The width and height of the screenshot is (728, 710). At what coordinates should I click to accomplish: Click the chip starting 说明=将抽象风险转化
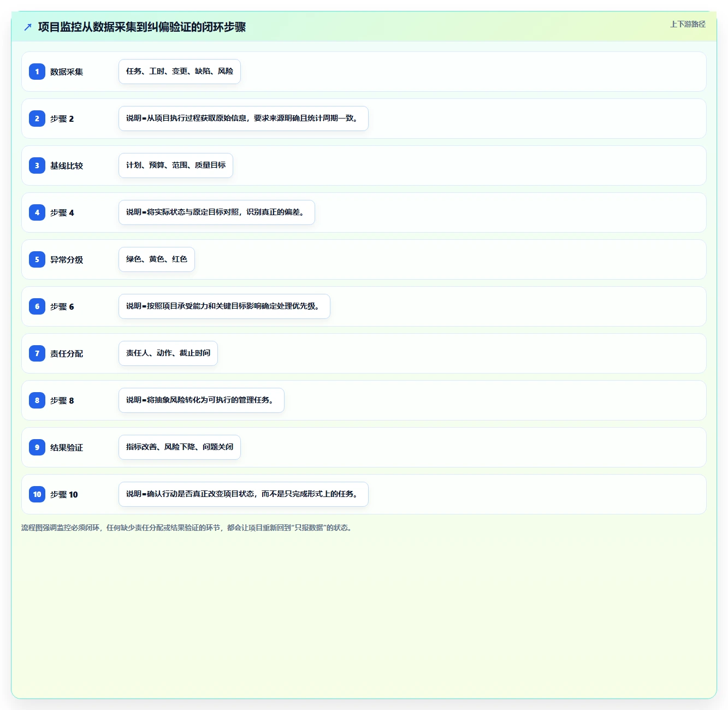pyautogui.click(x=202, y=400)
